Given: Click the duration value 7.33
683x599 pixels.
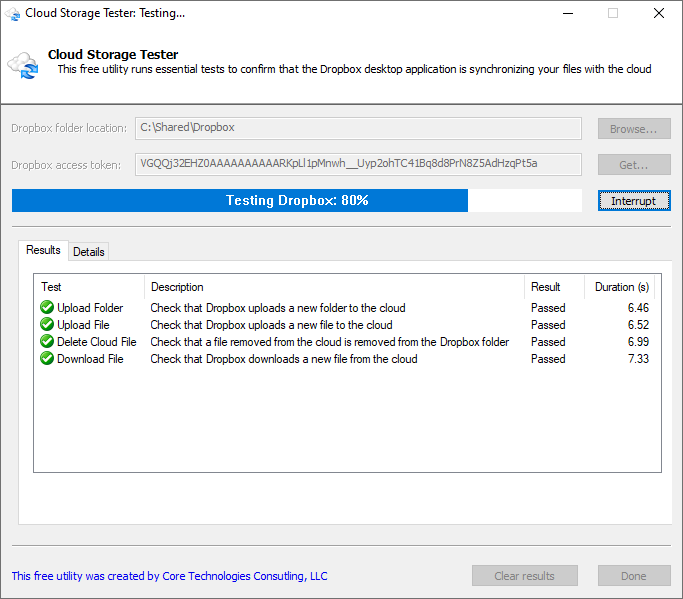Looking at the screenshot, I should click(x=638, y=359).
